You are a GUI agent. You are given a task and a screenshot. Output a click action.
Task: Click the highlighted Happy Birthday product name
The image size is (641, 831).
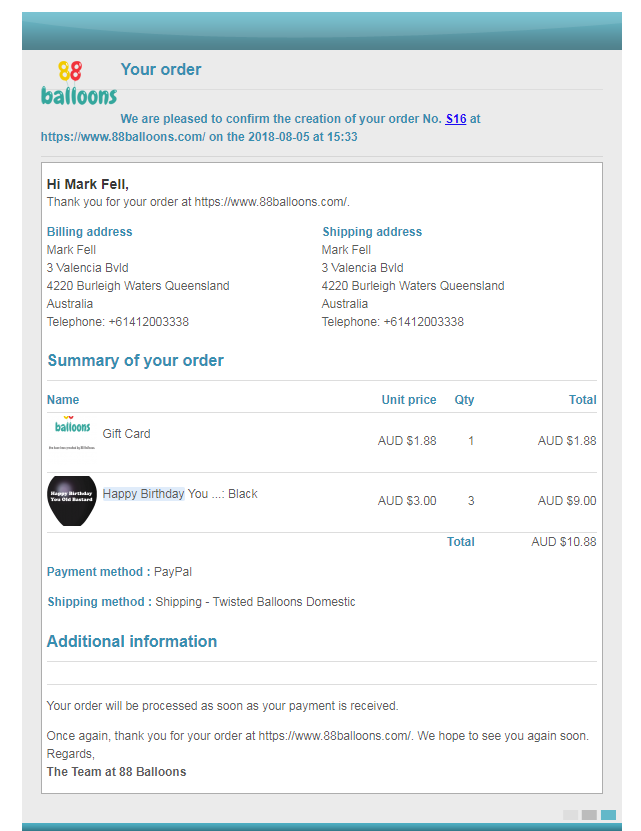click(143, 494)
